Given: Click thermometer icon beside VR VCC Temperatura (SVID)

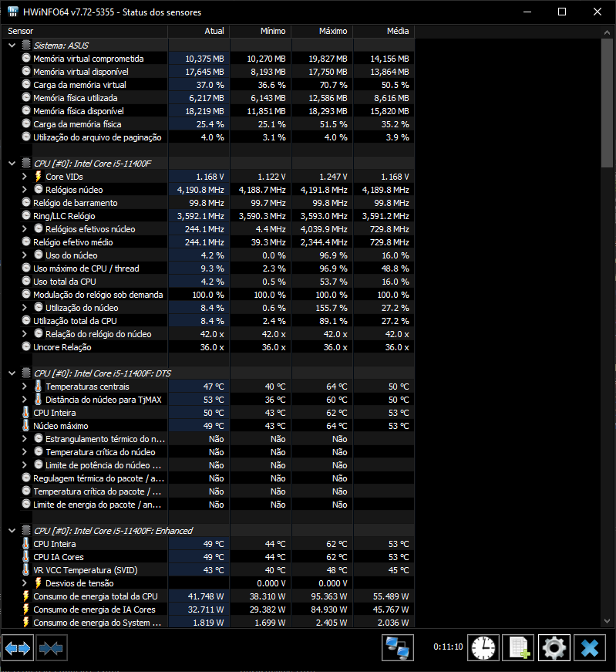Looking at the screenshot, I should coord(25,570).
